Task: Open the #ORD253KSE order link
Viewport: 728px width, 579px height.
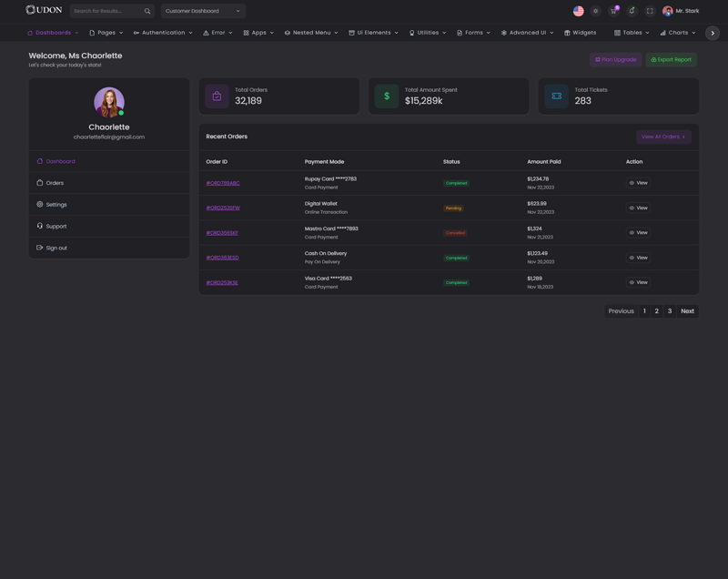Action: tap(222, 282)
